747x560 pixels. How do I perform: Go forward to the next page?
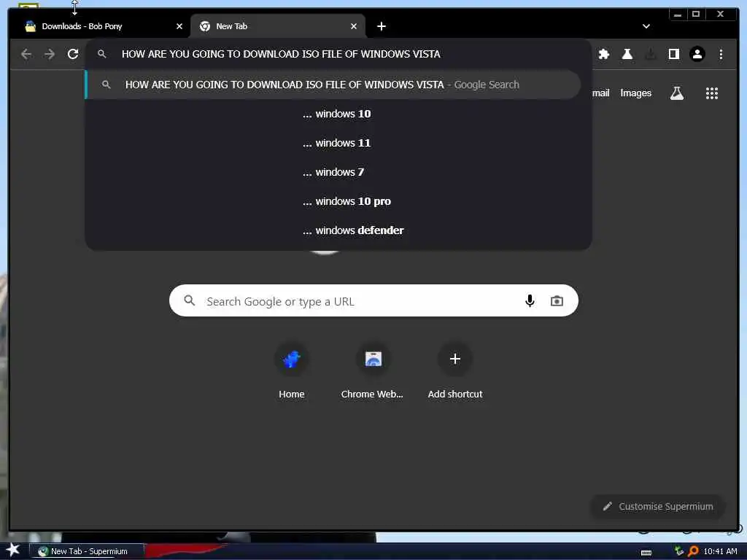50,54
